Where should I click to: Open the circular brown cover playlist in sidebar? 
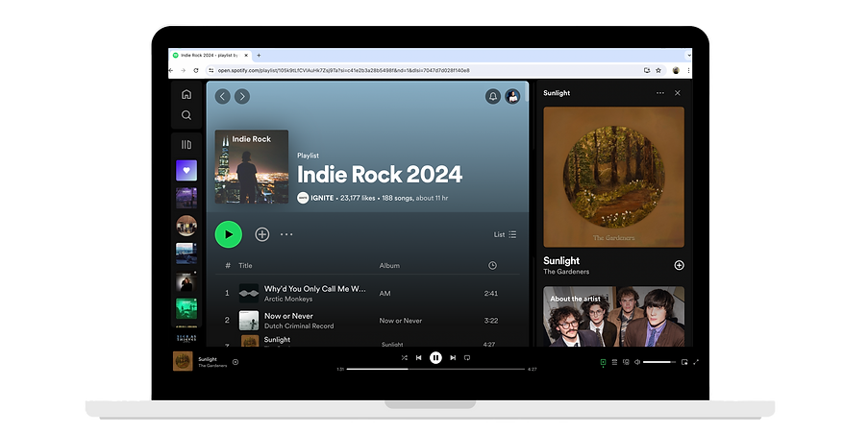[x=186, y=226]
